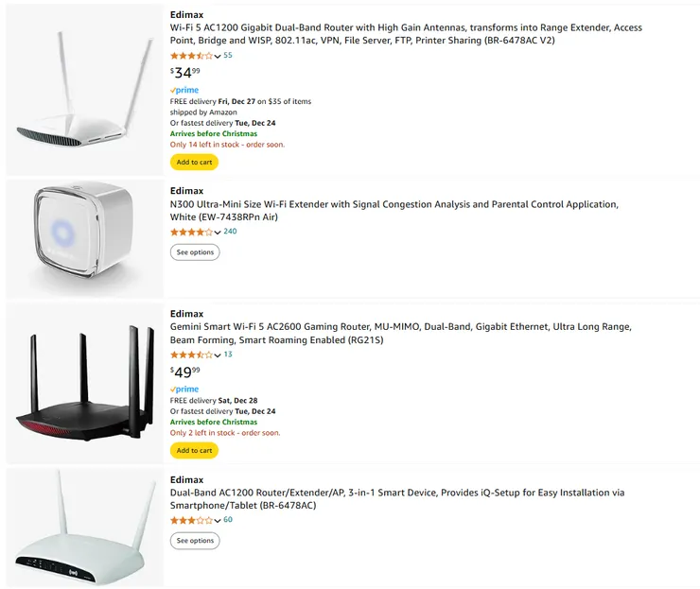Click the BR-6478AC white router product image
The height and width of the screenshot is (589, 700).
(84, 528)
